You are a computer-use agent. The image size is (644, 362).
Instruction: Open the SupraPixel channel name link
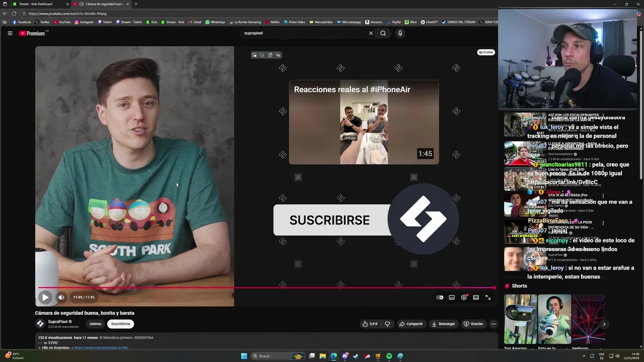click(58, 322)
